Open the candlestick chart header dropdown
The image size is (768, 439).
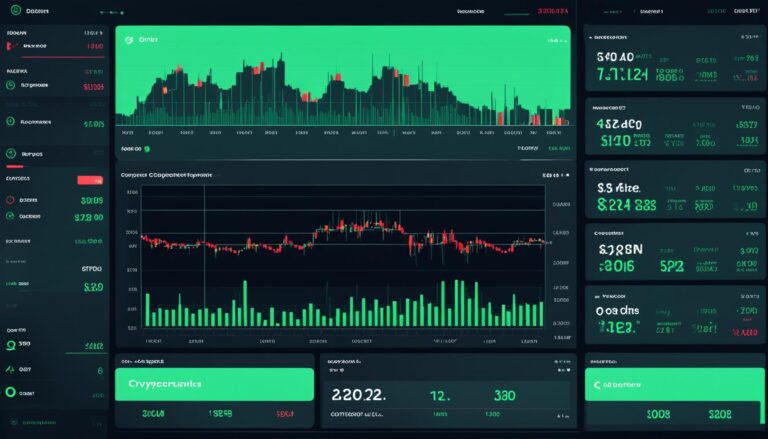pos(556,175)
